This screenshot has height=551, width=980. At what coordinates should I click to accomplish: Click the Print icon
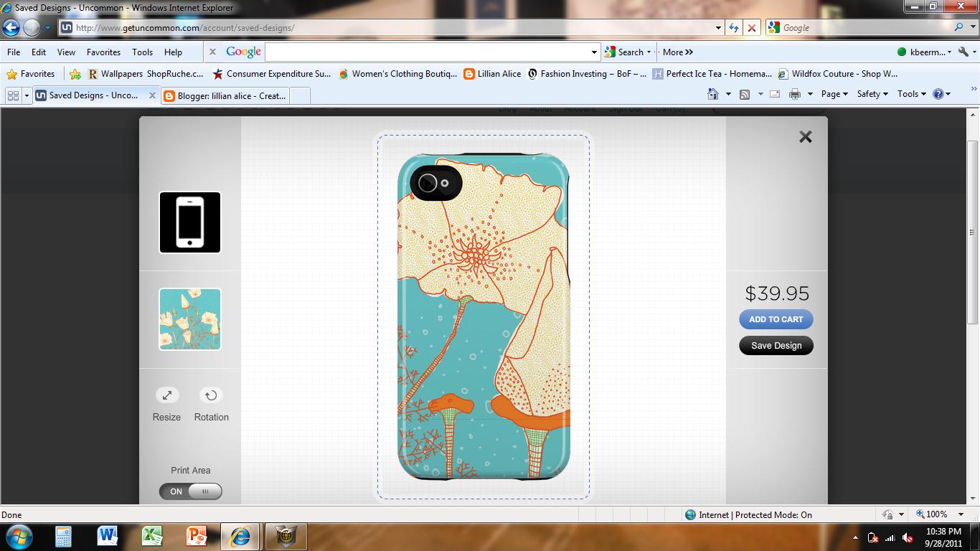click(795, 94)
